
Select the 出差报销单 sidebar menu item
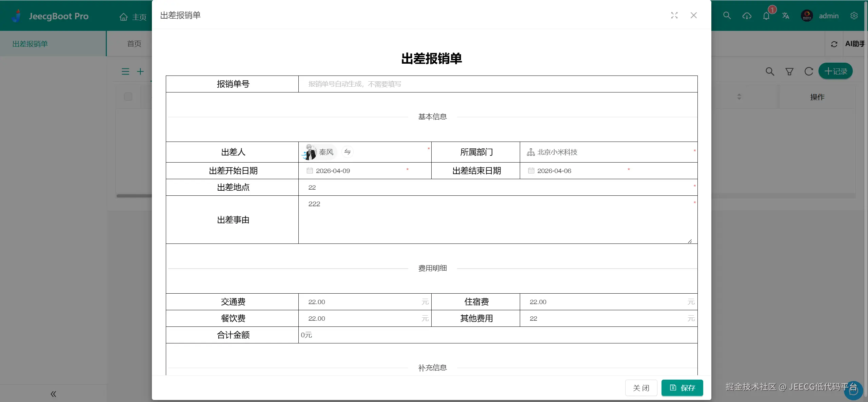[30, 44]
